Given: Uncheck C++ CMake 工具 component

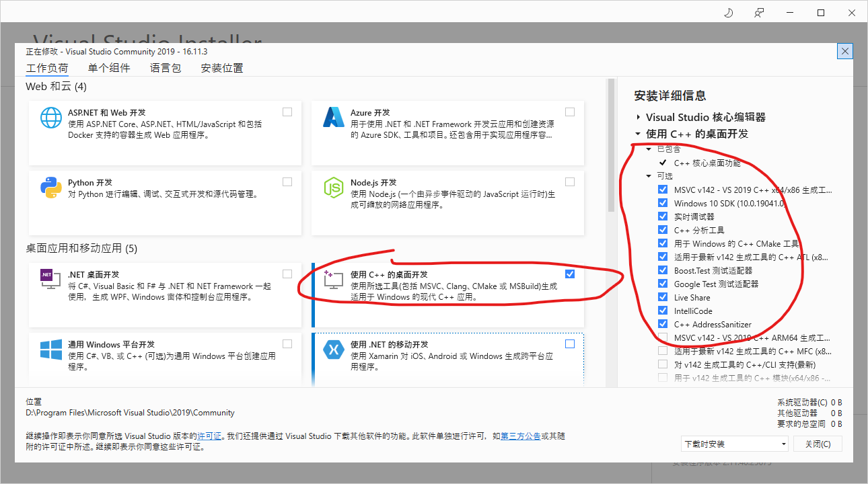Looking at the screenshot, I should [x=663, y=243].
